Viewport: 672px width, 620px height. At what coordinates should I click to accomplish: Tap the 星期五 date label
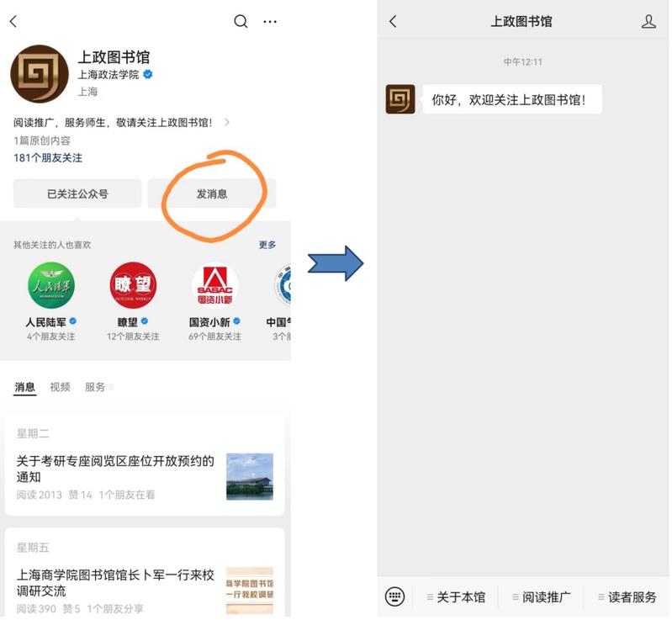coord(33,548)
